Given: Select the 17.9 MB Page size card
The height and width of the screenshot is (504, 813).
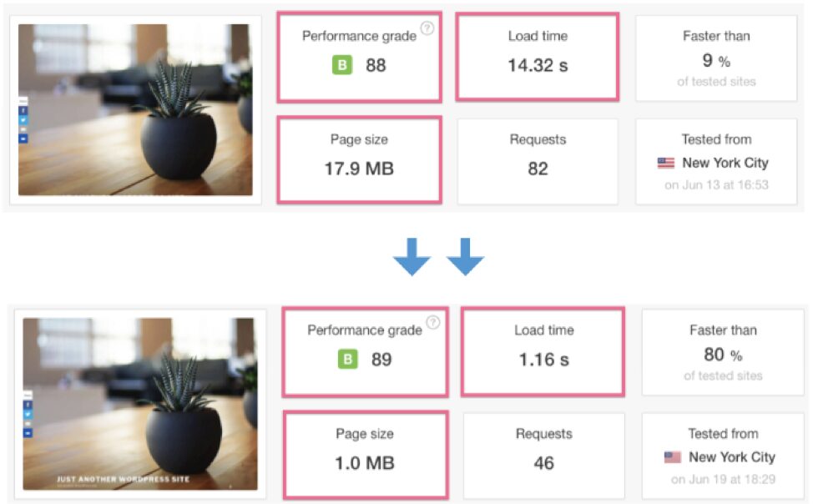Looking at the screenshot, I should coord(359,159).
